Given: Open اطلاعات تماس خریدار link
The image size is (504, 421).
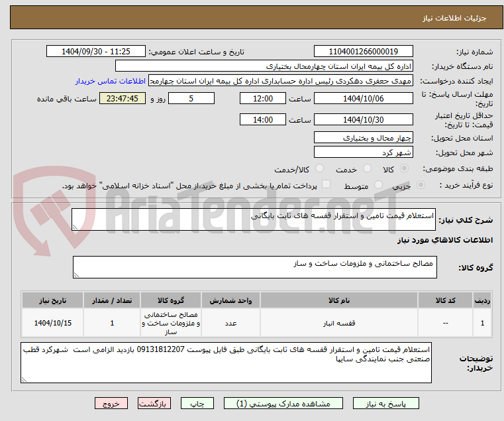Looking at the screenshot, I should [111, 81].
